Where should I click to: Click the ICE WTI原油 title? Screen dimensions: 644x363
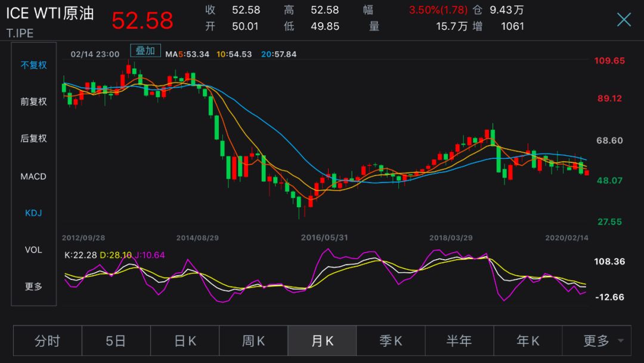(50, 13)
